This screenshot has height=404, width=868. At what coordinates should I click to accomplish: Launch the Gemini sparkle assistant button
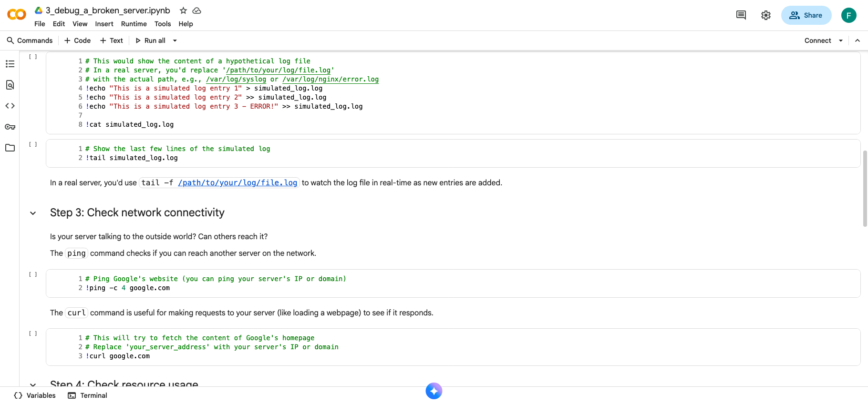(x=434, y=391)
